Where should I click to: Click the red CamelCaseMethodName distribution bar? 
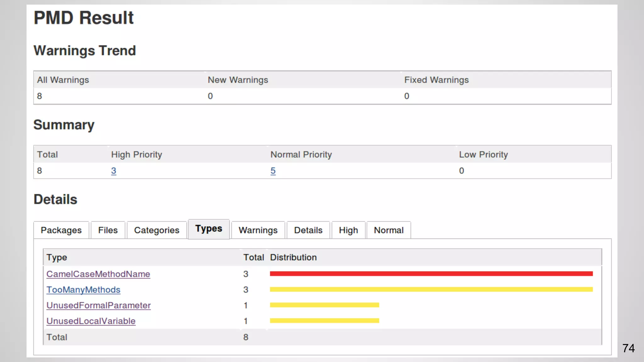(431, 274)
